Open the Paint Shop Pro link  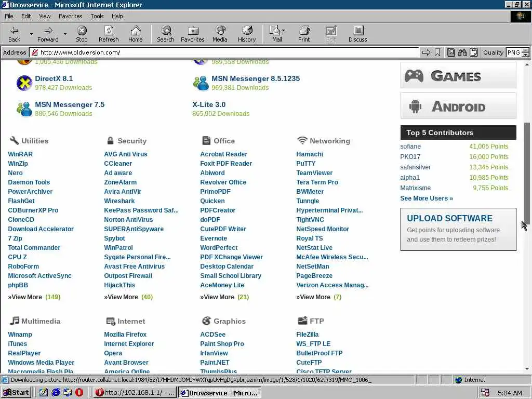(222, 344)
